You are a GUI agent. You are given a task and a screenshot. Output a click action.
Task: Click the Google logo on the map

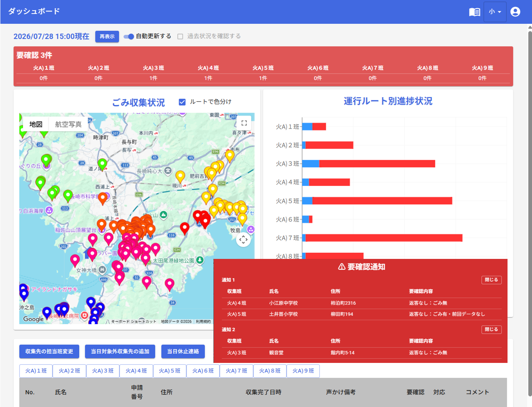[x=34, y=319]
